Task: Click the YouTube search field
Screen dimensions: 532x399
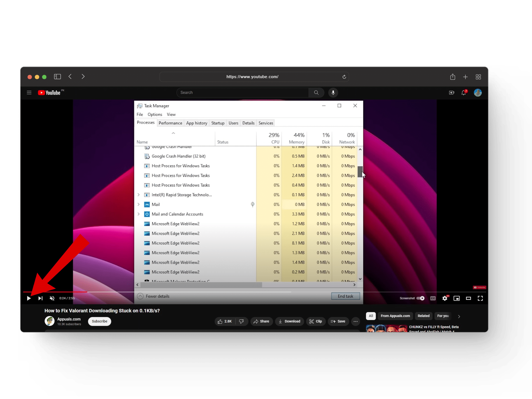Action: click(x=242, y=93)
